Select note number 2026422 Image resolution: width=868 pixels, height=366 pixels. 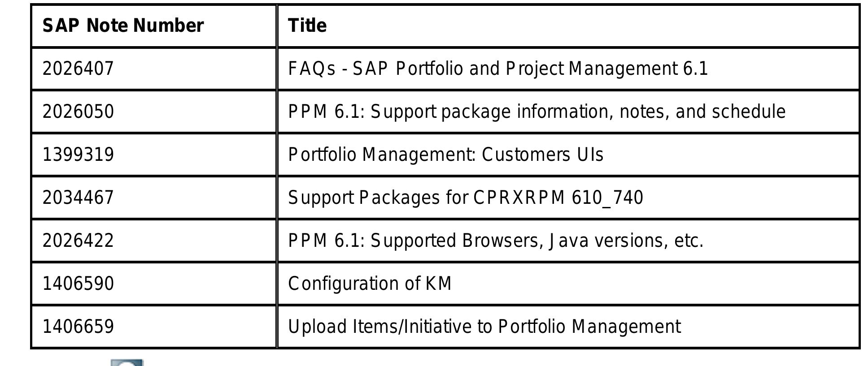pyautogui.click(x=78, y=241)
